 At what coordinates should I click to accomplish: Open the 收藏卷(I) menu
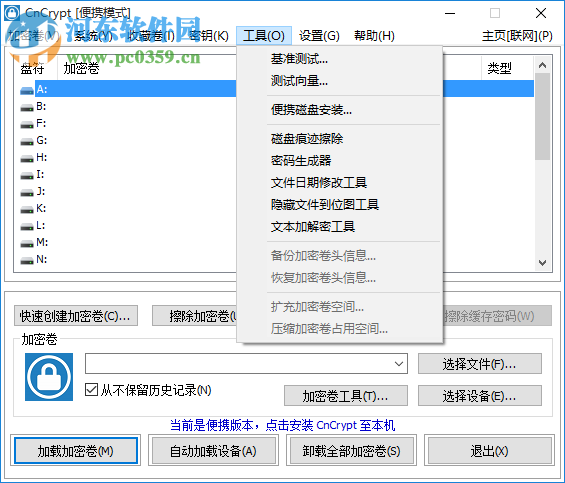(151, 36)
